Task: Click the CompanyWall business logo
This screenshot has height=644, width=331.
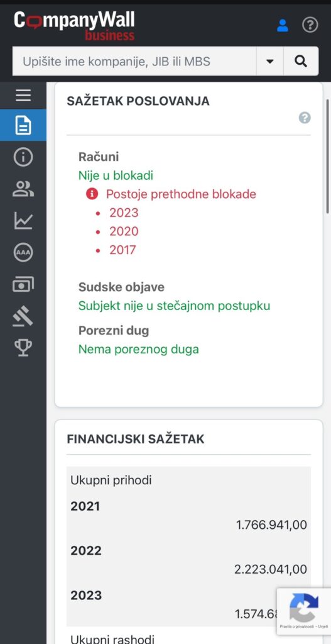Action: tap(74, 26)
